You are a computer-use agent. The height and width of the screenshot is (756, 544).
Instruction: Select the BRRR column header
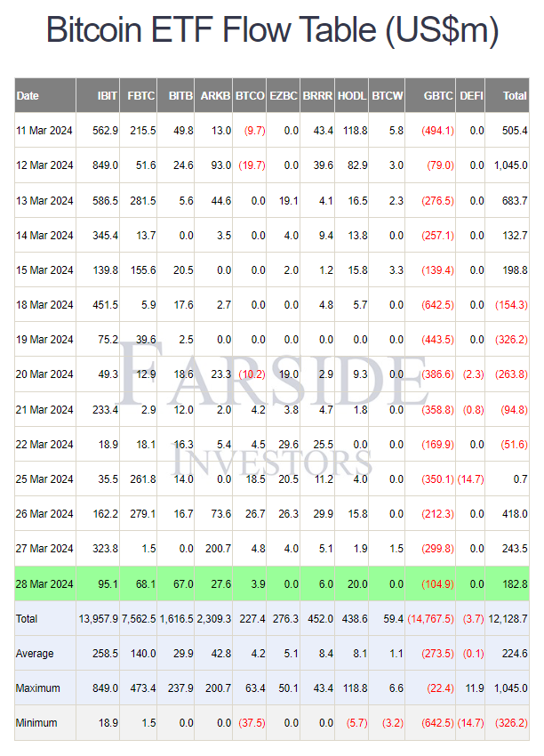click(317, 95)
